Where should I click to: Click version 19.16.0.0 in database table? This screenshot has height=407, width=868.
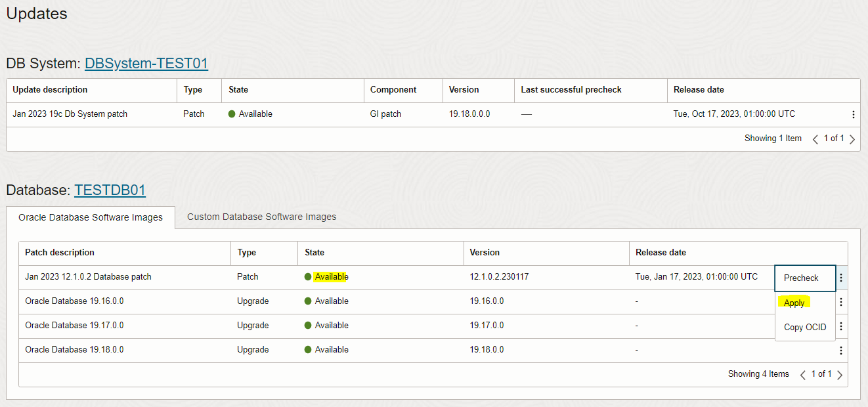click(x=487, y=301)
